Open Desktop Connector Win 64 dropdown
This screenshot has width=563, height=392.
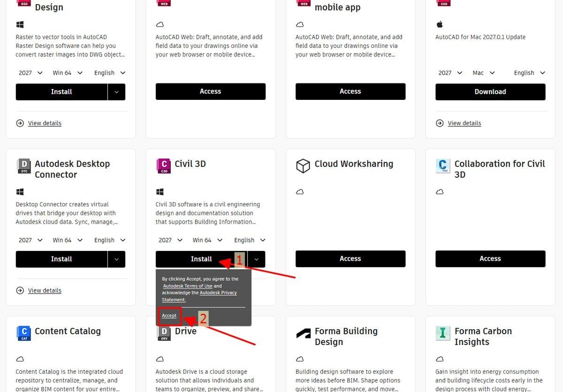coord(68,240)
